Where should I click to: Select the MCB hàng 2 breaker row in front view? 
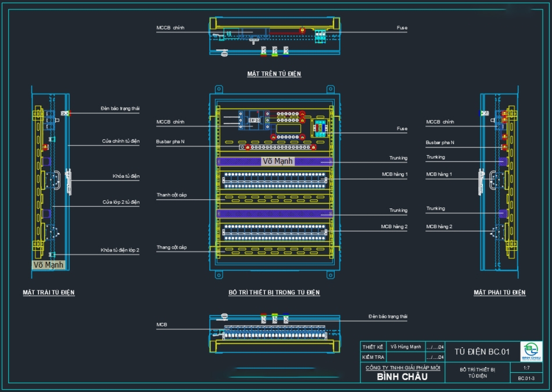[274, 230]
